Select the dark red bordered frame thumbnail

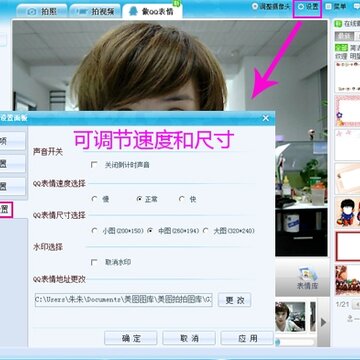point(348,246)
